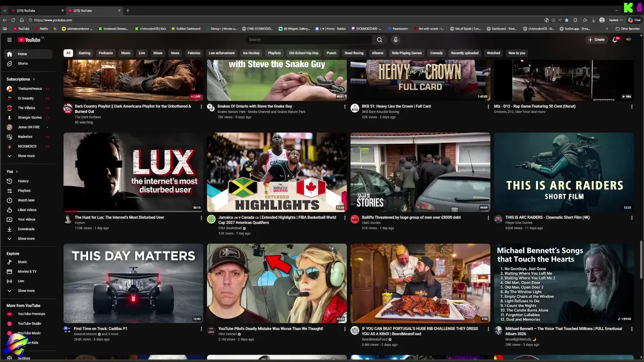Open options menu for THIS IS ARC RAIDERS video
This screenshot has height=362, width=644.
pyautogui.click(x=632, y=218)
